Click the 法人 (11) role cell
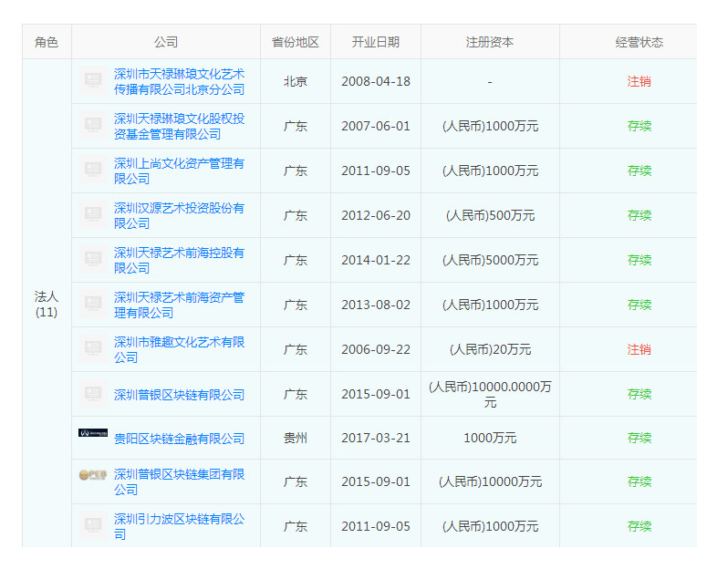This screenshot has width=728, height=569. pos(47,304)
